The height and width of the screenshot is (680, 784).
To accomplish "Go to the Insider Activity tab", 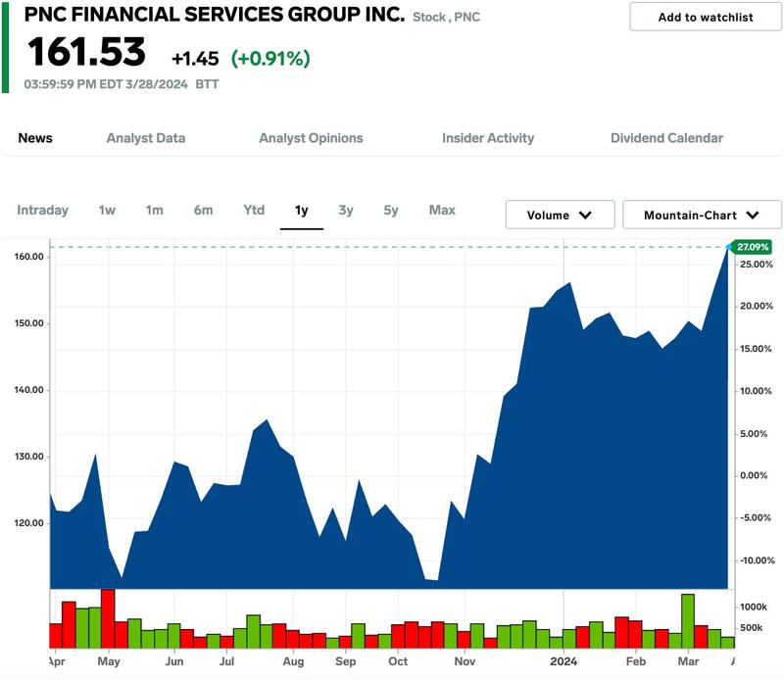I will (x=488, y=138).
